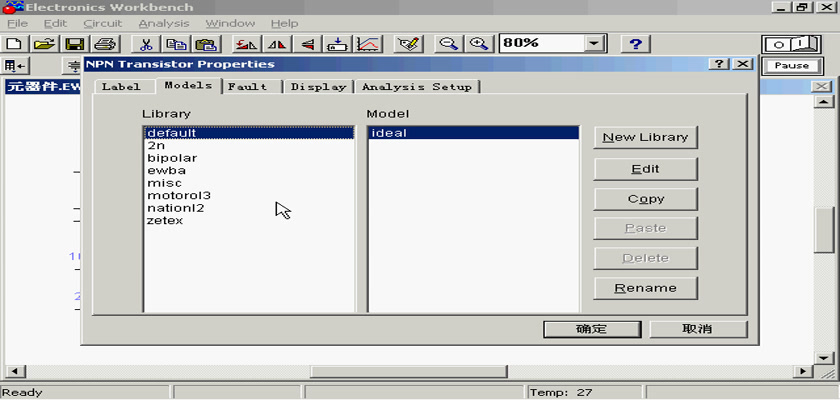Switch to the Fault tab
Screen dimensions: 840x400
(x=252, y=87)
